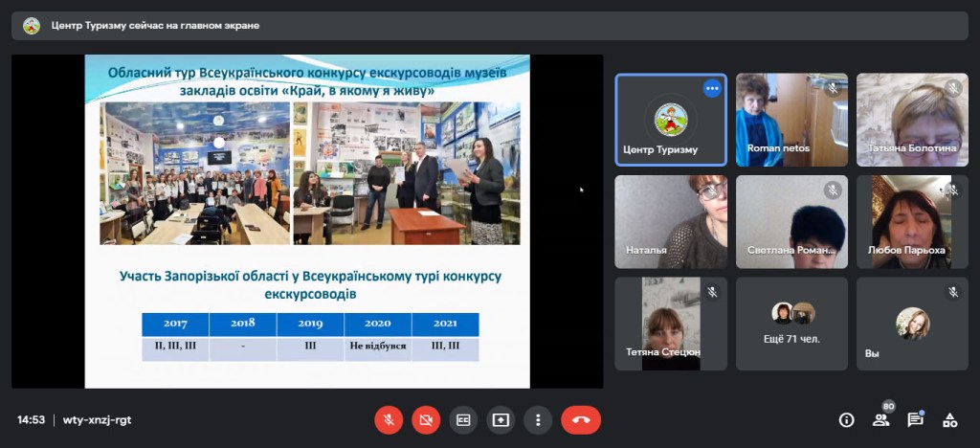Screen dimensions: 980x448
Task: End the call with red hang-up button
Action: click(x=580, y=419)
